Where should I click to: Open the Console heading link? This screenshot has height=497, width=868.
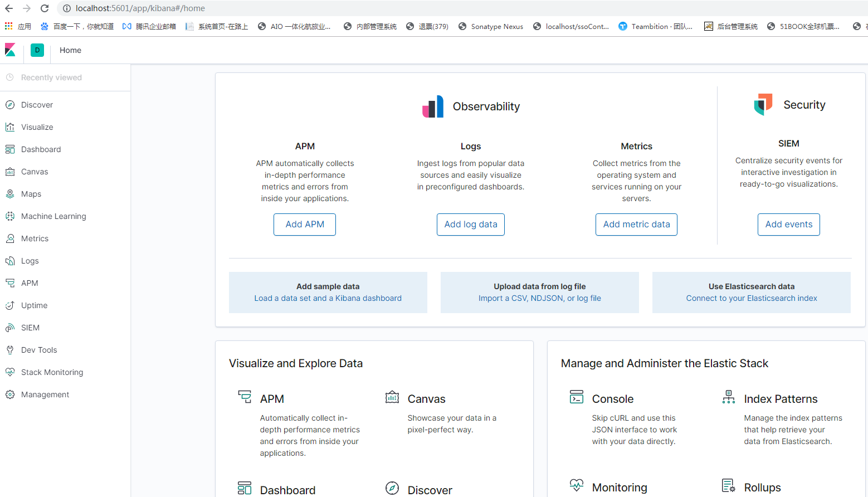tap(613, 399)
